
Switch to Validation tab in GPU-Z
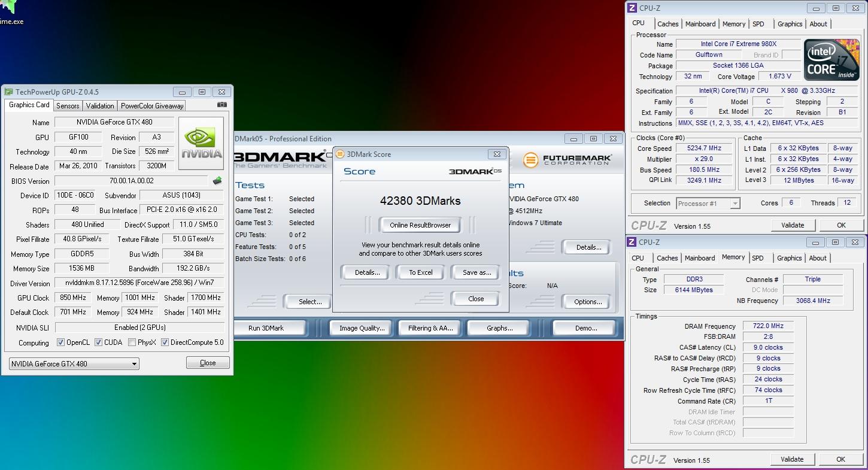[x=100, y=105]
